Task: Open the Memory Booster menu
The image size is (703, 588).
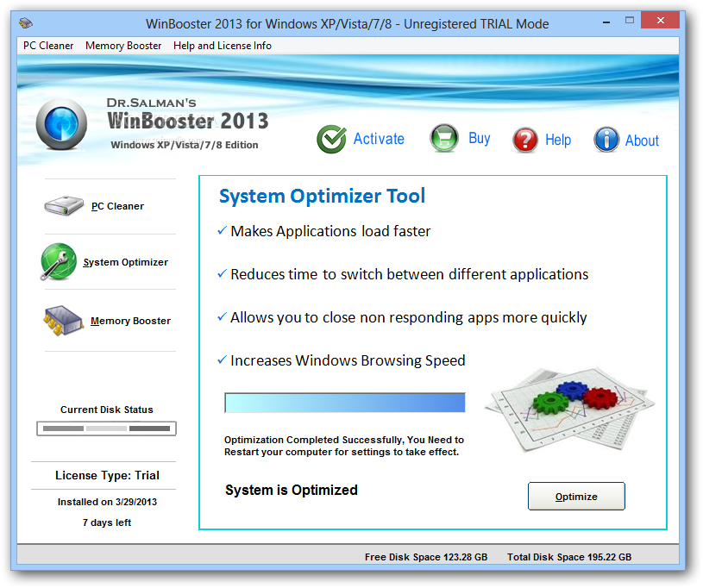Action: point(123,46)
